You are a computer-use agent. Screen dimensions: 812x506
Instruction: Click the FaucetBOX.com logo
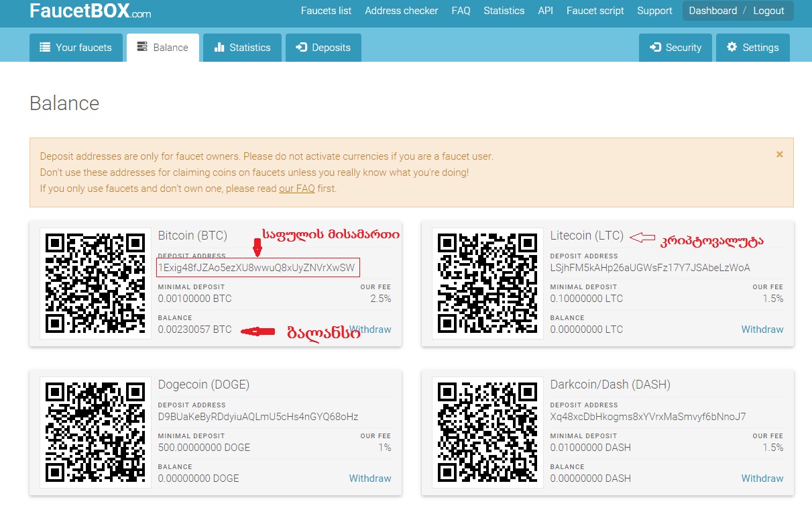click(x=91, y=11)
